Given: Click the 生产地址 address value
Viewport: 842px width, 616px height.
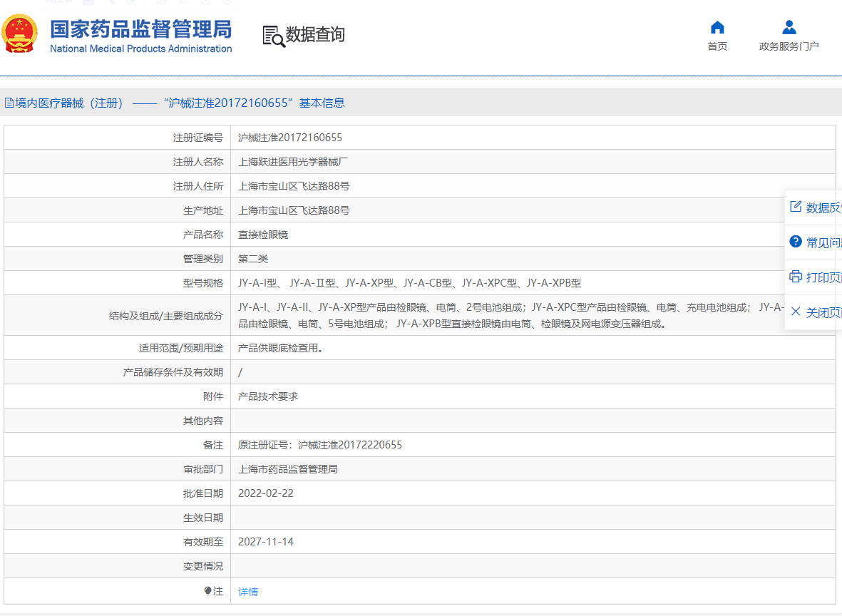Looking at the screenshot, I should (294, 210).
